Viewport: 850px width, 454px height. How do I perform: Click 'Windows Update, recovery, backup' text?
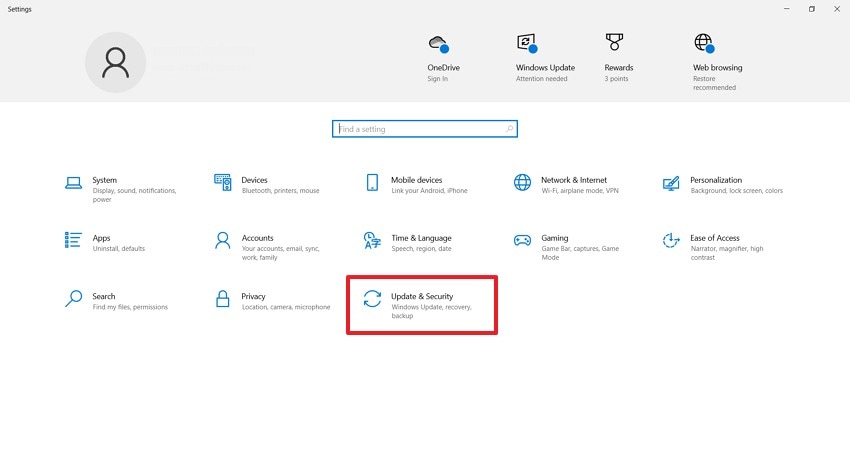(x=432, y=311)
